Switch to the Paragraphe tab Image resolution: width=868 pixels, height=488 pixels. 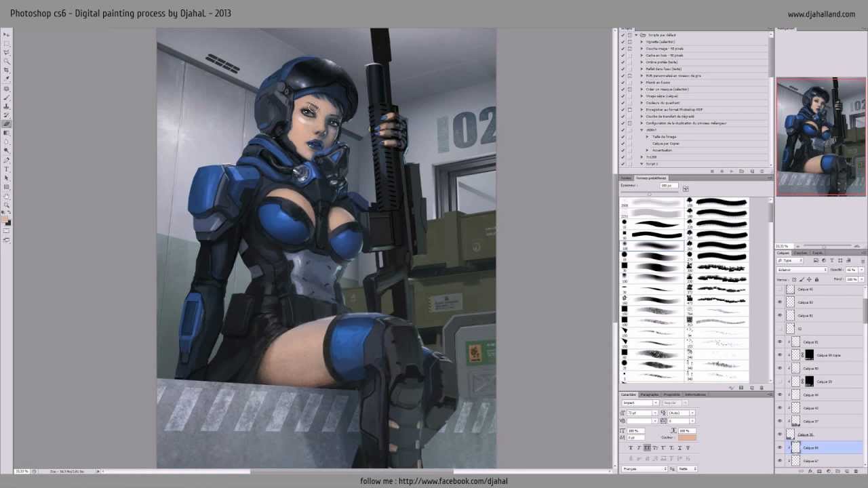tap(650, 394)
